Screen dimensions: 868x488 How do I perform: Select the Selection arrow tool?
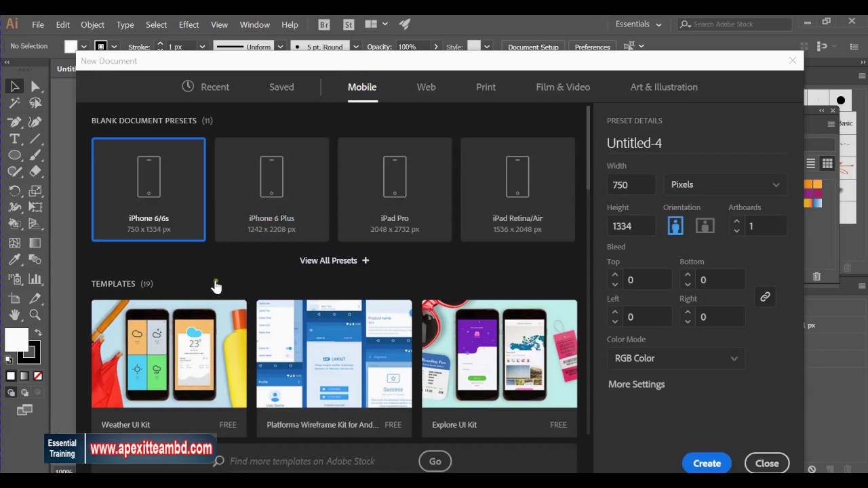(14, 86)
